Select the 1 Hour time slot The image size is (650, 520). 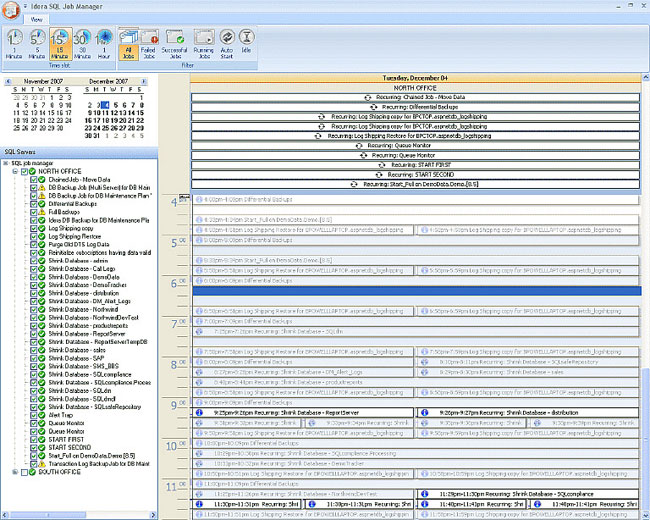point(104,44)
